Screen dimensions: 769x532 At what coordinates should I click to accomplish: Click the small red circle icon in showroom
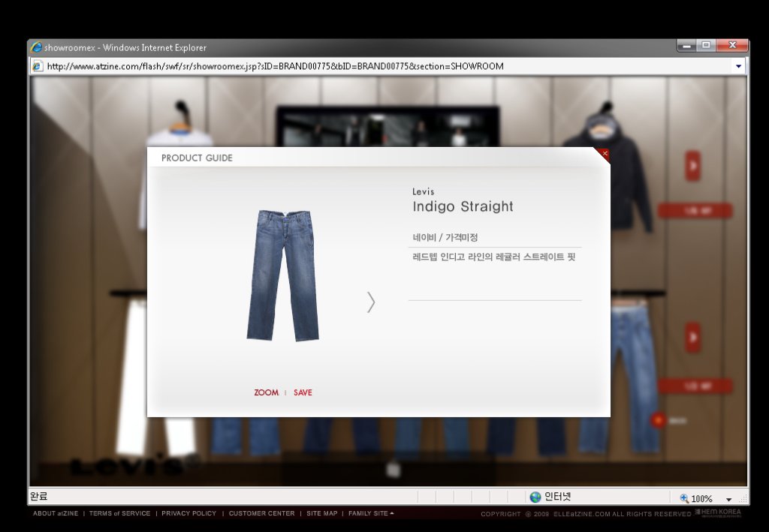click(x=658, y=420)
